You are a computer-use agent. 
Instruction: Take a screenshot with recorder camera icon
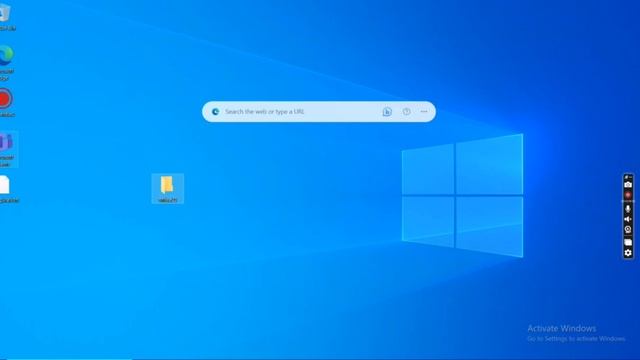(628, 185)
